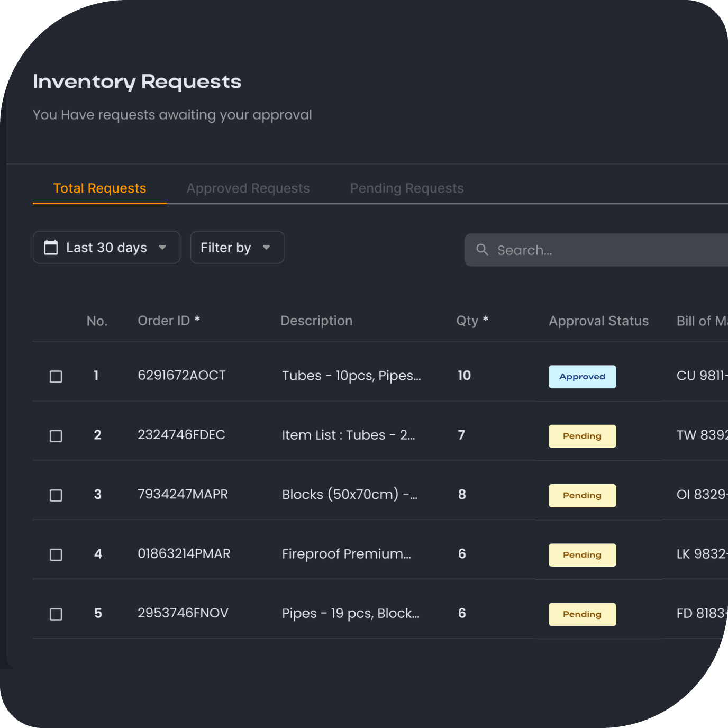Screen dimensions: 728x728
Task: Tick checkbox for order 6291672AOCT
Action: coord(56,376)
